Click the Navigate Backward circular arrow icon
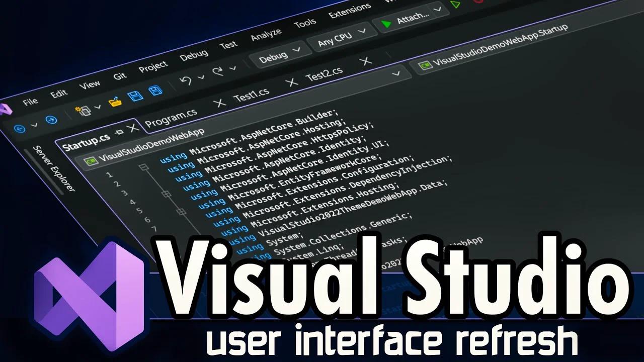 [x=20, y=129]
